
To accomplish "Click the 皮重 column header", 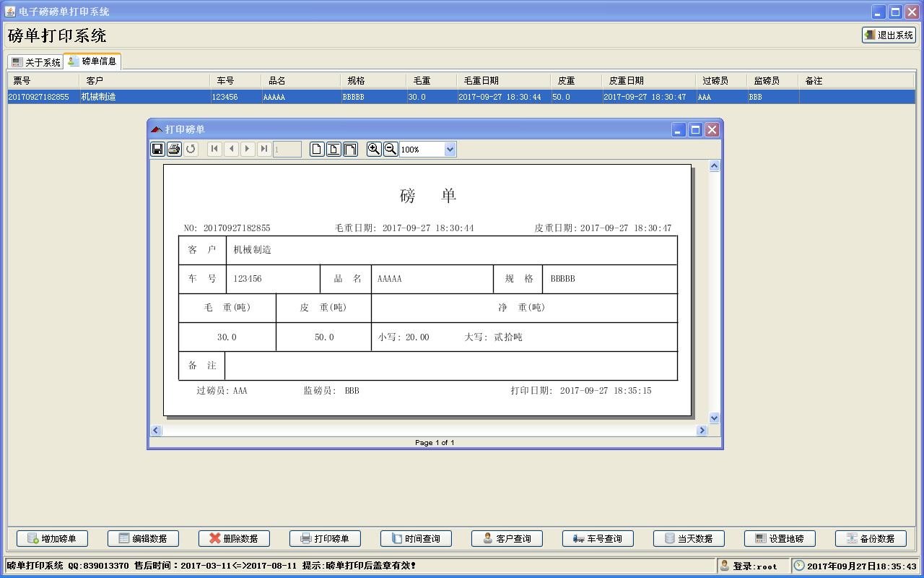I will pyautogui.click(x=577, y=81).
